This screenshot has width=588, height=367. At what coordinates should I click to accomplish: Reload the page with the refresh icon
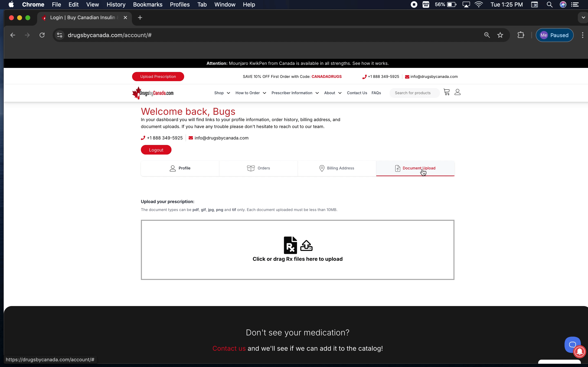[x=42, y=35]
